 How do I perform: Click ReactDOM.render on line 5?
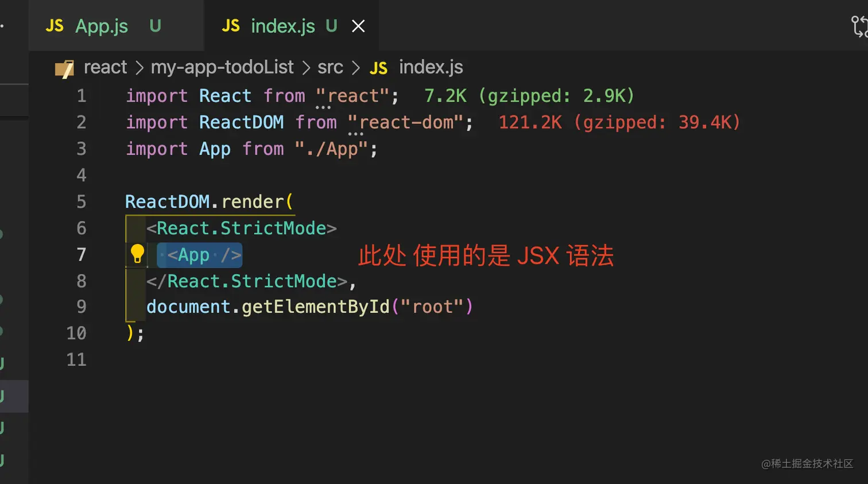(x=205, y=202)
